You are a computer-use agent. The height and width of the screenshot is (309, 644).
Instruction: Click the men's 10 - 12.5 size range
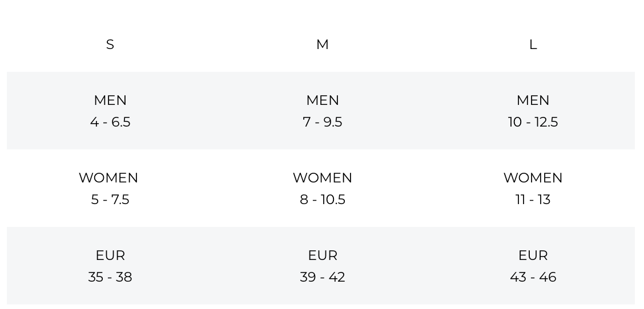coord(533,122)
